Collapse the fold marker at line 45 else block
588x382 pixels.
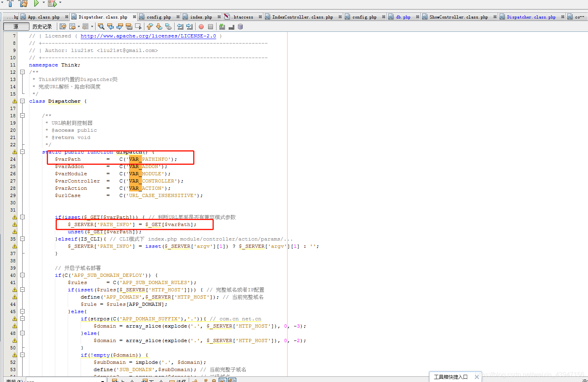click(23, 311)
